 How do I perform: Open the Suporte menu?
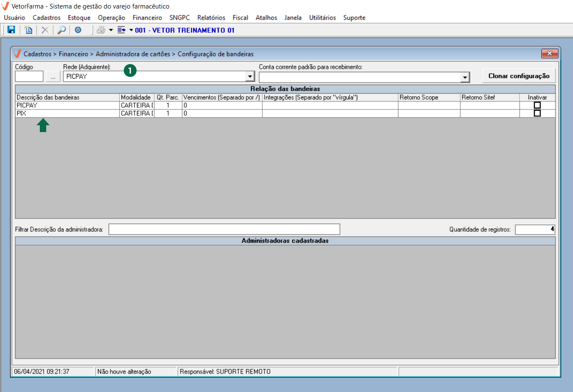(354, 18)
